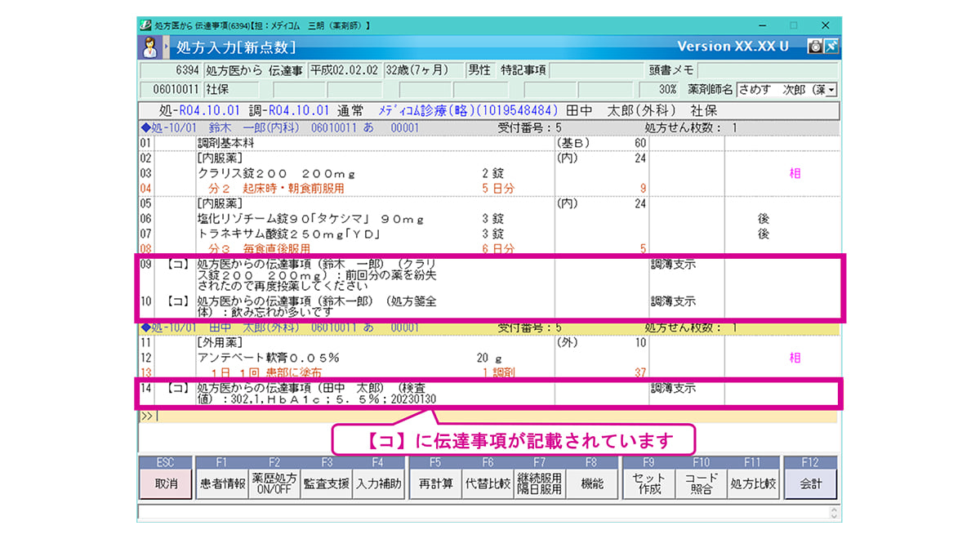The height and width of the screenshot is (539, 980).
Task: Click 継続服用 隔日服用 button
Action: [539, 483]
